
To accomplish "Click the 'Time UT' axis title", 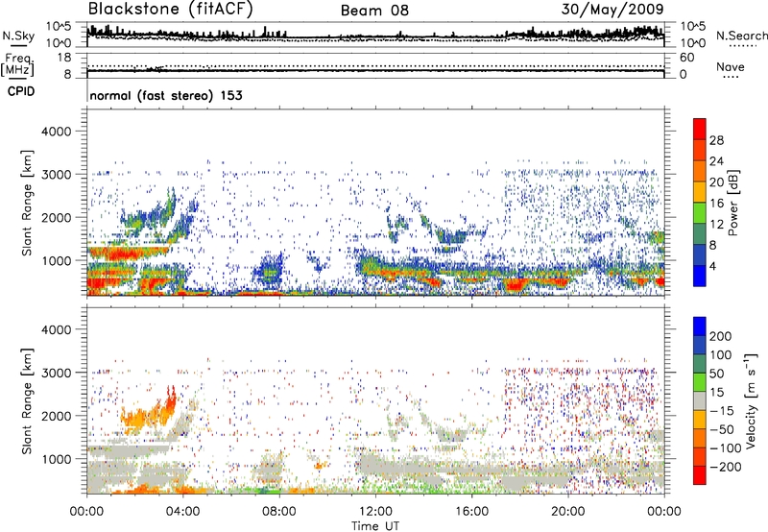I will tap(375, 526).
